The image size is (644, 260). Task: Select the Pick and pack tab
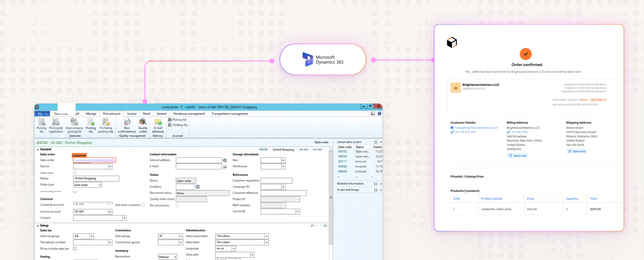coord(112,114)
